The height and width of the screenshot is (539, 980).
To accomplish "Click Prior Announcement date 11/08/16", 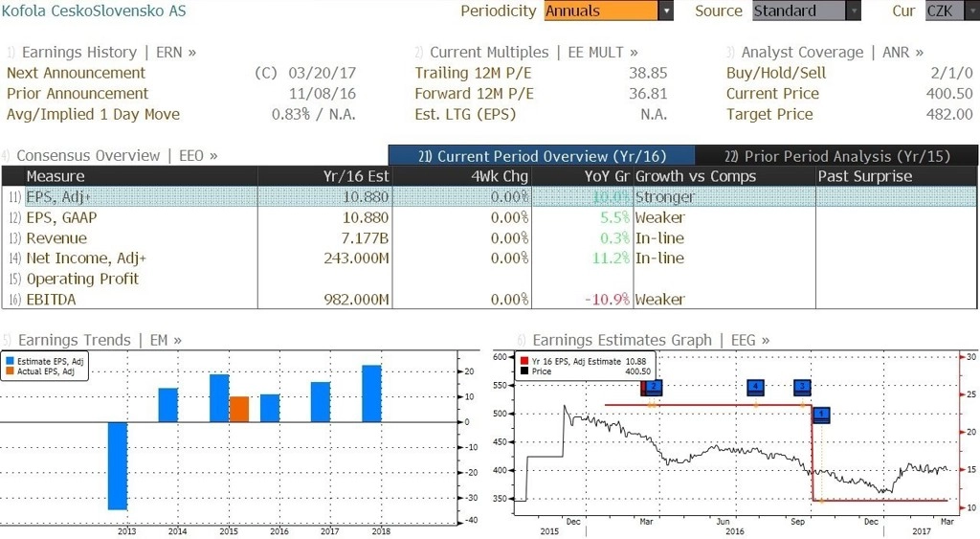I will (322, 94).
